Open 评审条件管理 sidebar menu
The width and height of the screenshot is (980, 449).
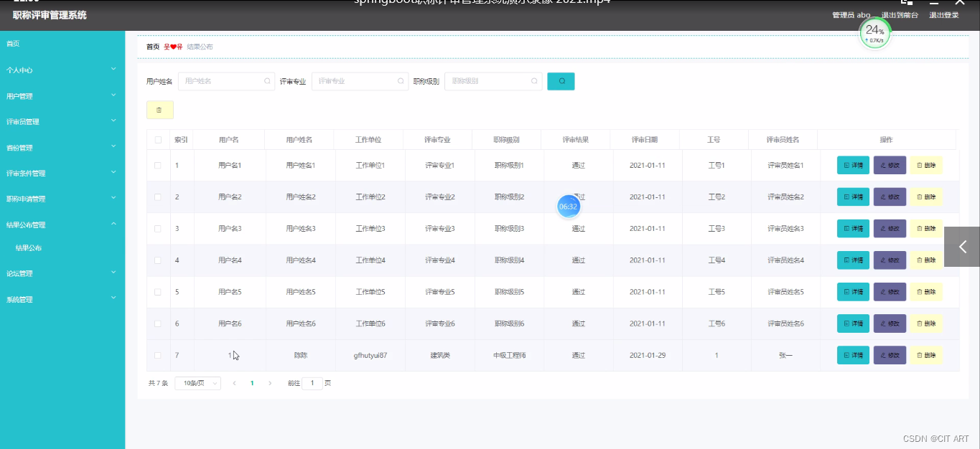coord(26,174)
